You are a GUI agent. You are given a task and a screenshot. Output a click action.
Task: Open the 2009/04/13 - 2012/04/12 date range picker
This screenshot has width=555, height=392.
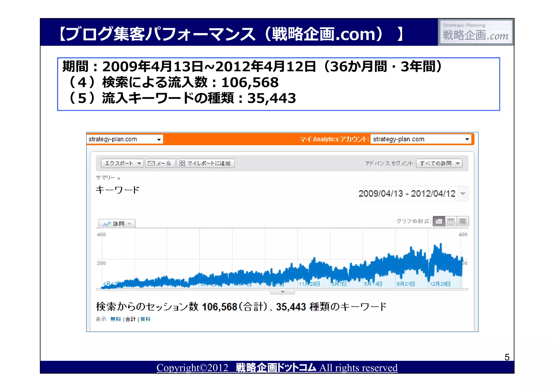[x=412, y=194]
